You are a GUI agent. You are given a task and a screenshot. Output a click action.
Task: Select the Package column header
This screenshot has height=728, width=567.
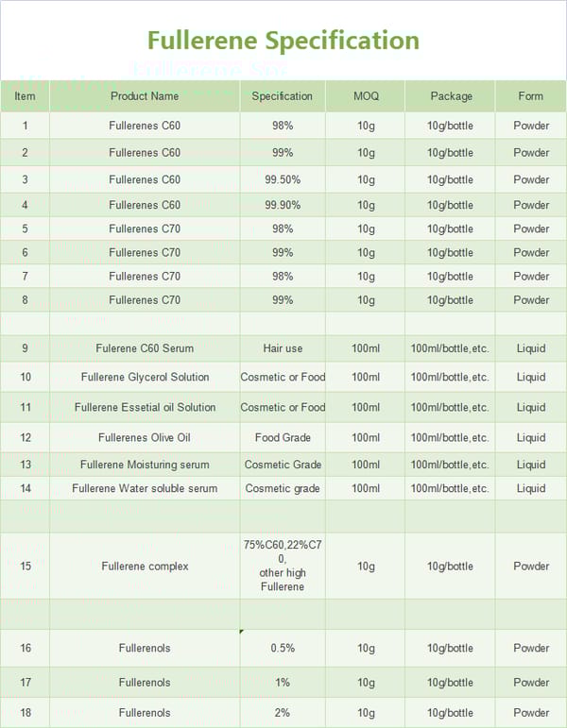451,96
